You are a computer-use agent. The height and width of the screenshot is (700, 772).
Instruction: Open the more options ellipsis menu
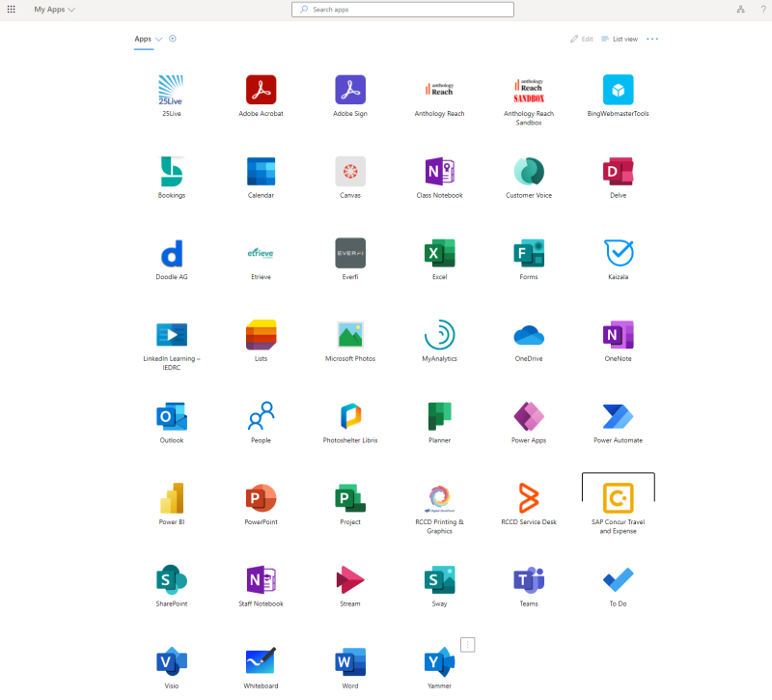(x=652, y=39)
